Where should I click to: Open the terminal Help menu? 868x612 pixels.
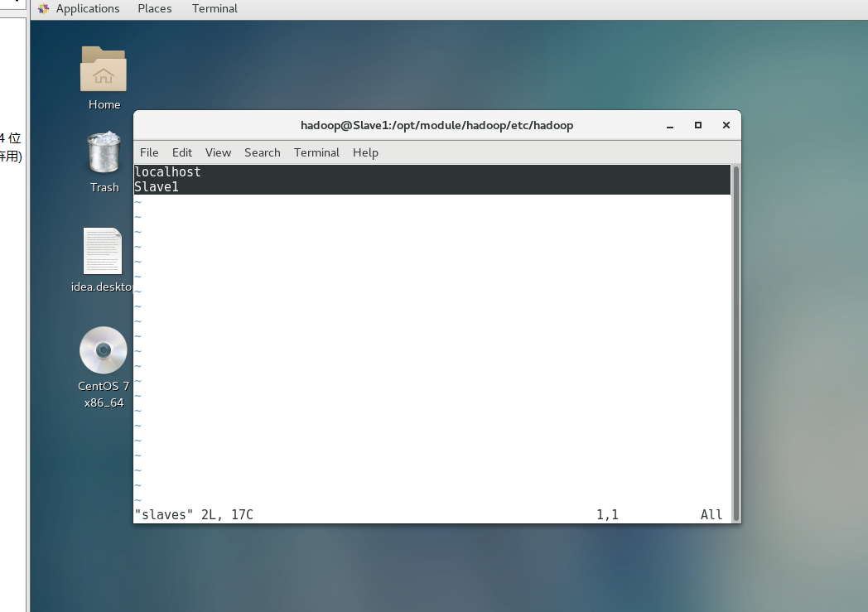click(x=365, y=152)
